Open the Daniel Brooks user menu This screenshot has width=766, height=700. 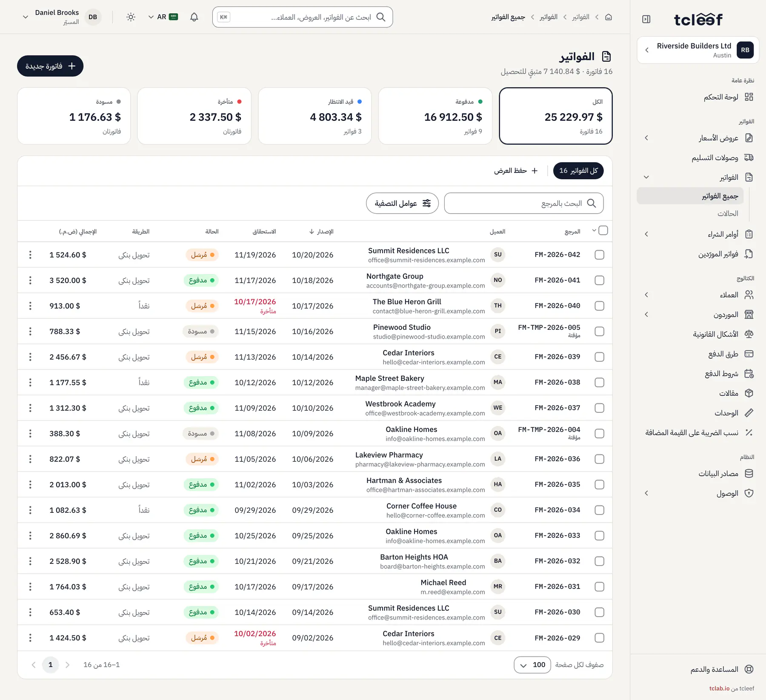62,17
